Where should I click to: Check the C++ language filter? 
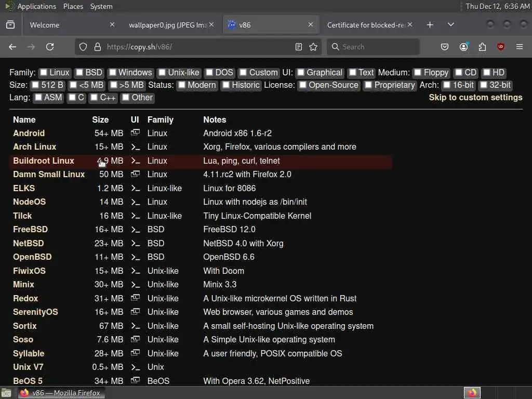[x=95, y=98]
